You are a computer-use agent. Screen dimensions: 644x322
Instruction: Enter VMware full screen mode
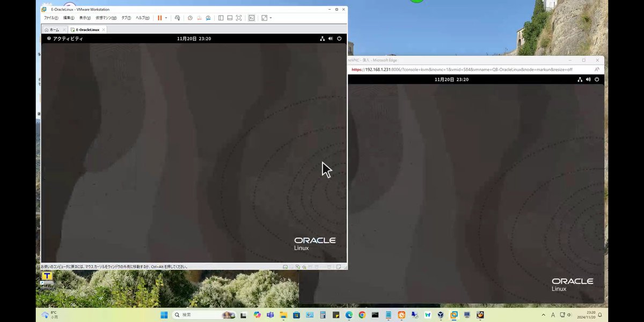pyautogui.click(x=239, y=18)
